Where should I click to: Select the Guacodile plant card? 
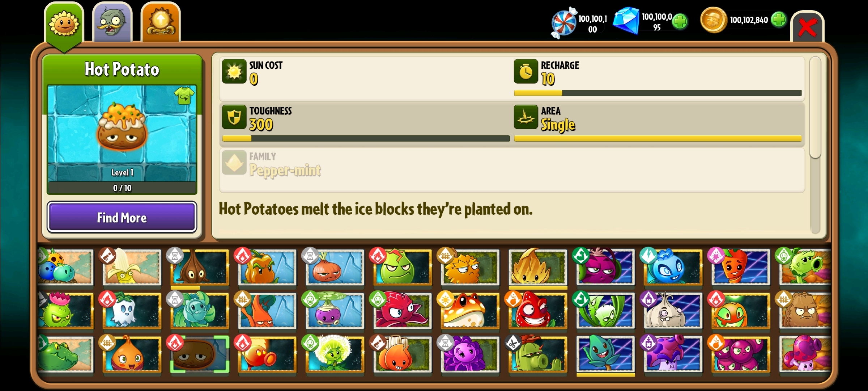[x=66, y=354]
